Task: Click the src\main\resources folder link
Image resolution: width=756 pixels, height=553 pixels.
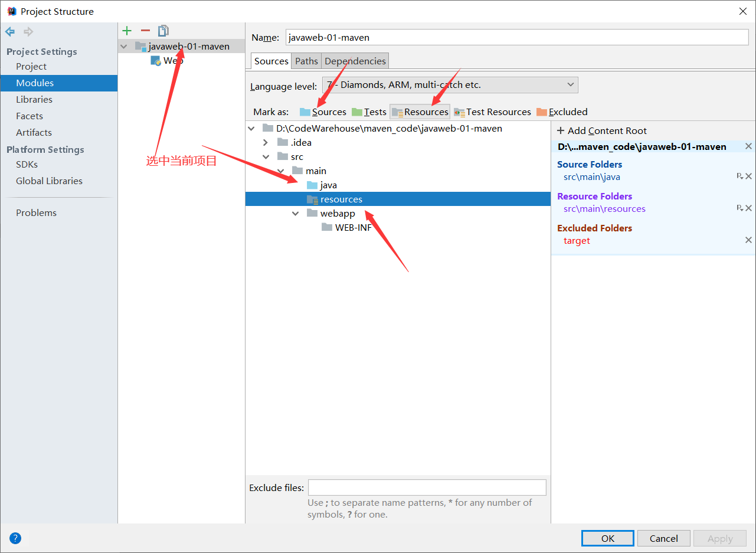Action: (604, 209)
